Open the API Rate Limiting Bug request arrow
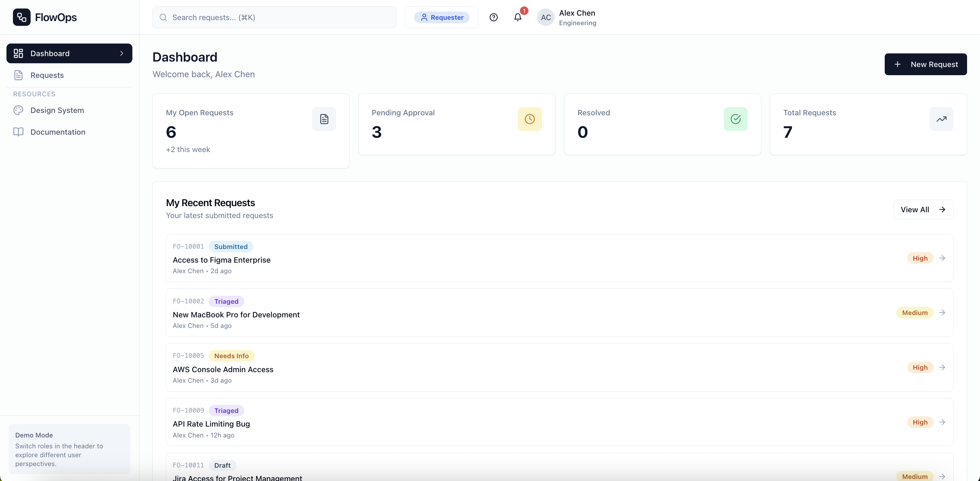The width and height of the screenshot is (980, 481). pyautogui.click(x=942, y=422)
